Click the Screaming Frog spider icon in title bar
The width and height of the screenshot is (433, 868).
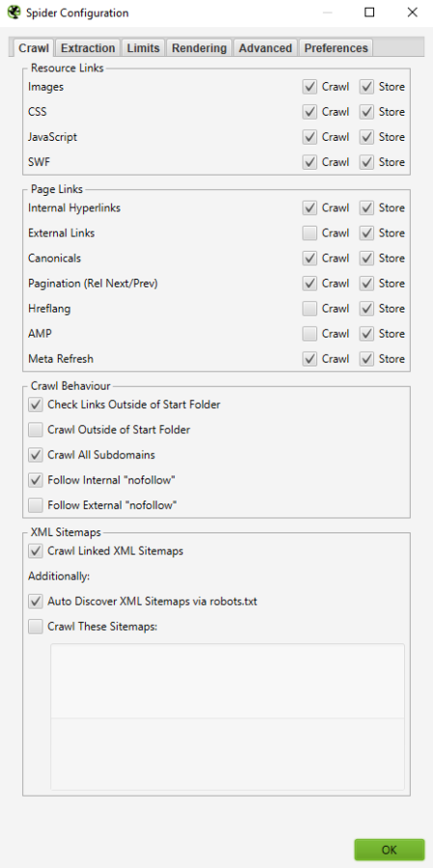coord(14,13)
